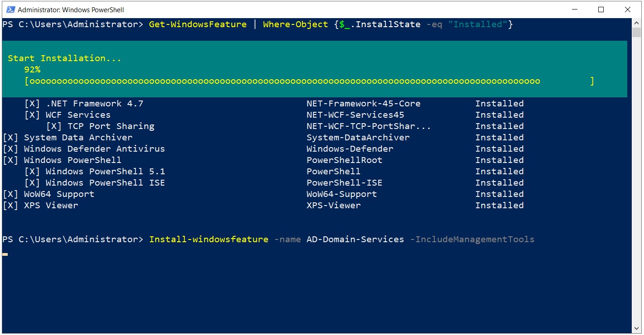
Task: Click '-IncludeManagementTools' parameter text
Action: coord(472,239)
